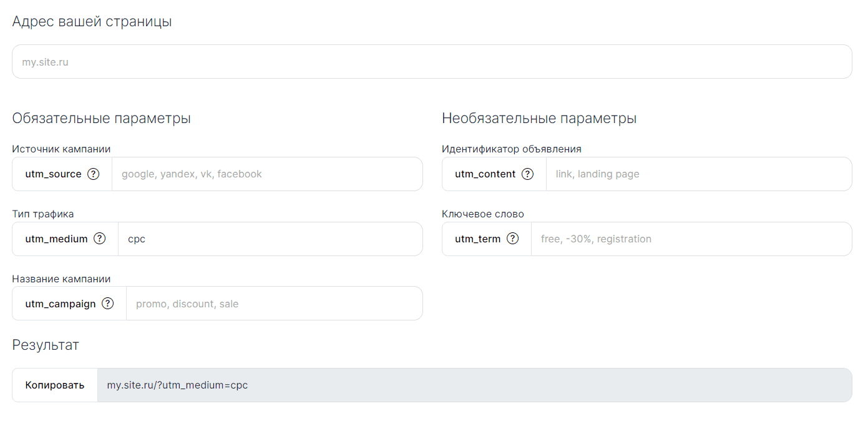Open the utm_campaign help tooltip icon
The image size is (868, 421).
[107, 304]
